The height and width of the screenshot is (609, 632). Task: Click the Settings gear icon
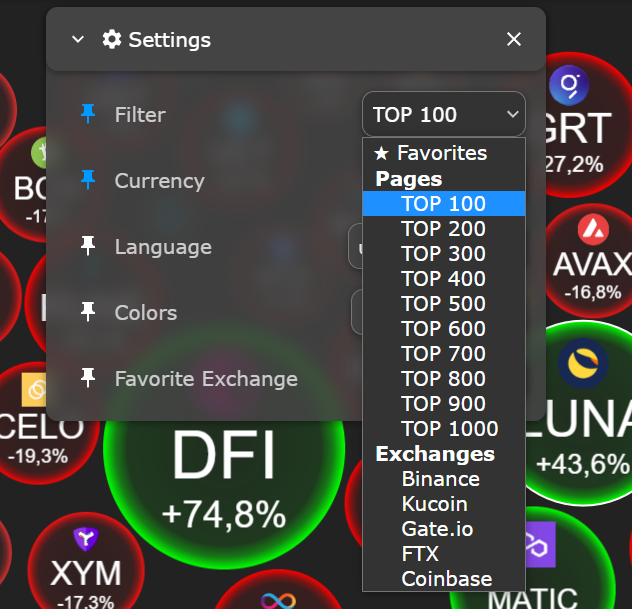coord(112,39)
